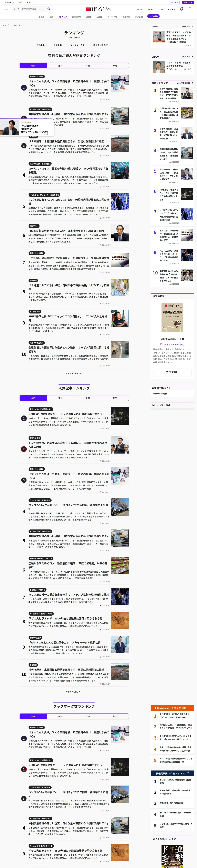The width and height of the screenshot is (197, 868).
Task: Open トヨタ・BMW item in 日経電子版 ranking
Action: 175,781
